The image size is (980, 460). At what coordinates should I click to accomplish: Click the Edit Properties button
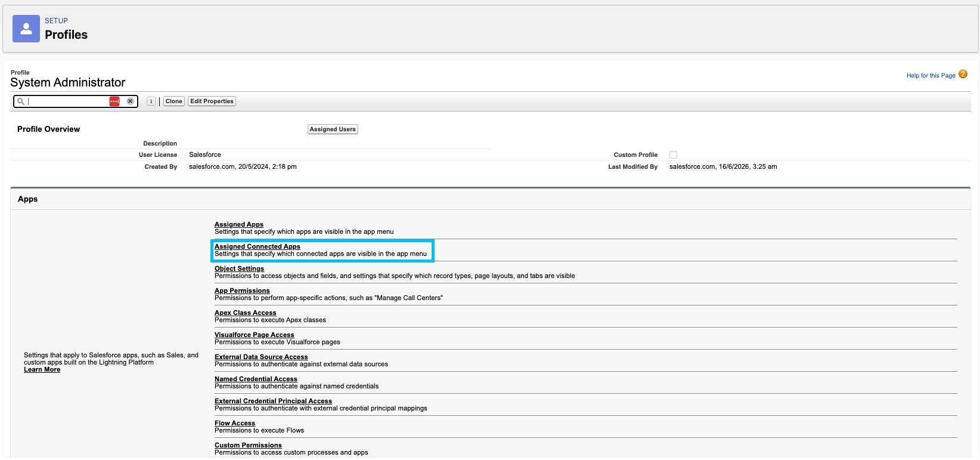click(x=212, y=101)
